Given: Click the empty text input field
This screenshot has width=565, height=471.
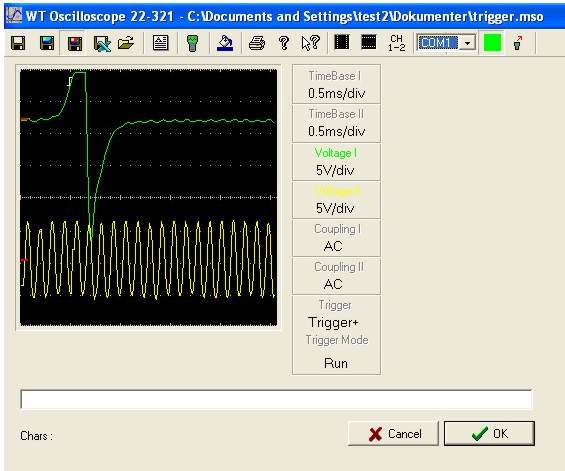Looking at the screenshot, I should click(x=276, y=399).
